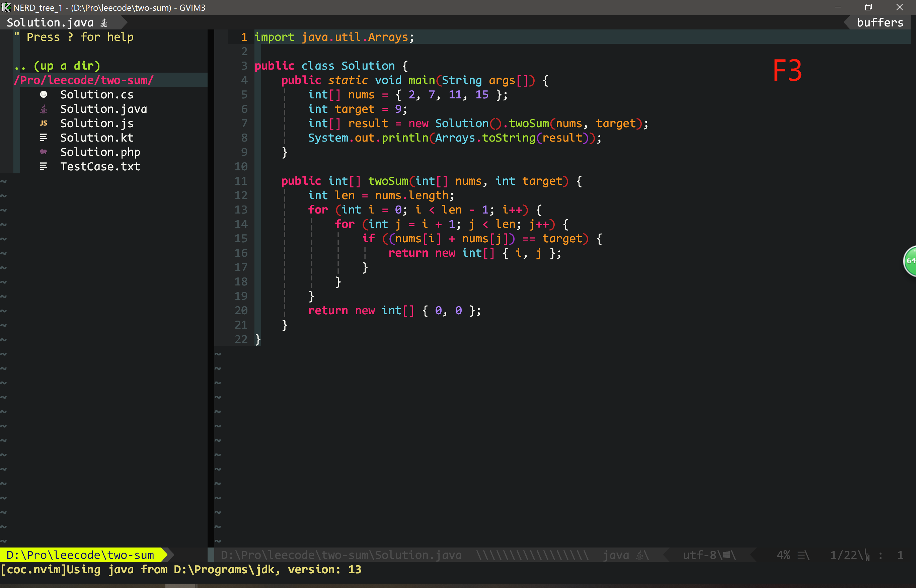Place cursor on line 16 return statement
This screenshot has height=588, width=916.
point(408,253)
